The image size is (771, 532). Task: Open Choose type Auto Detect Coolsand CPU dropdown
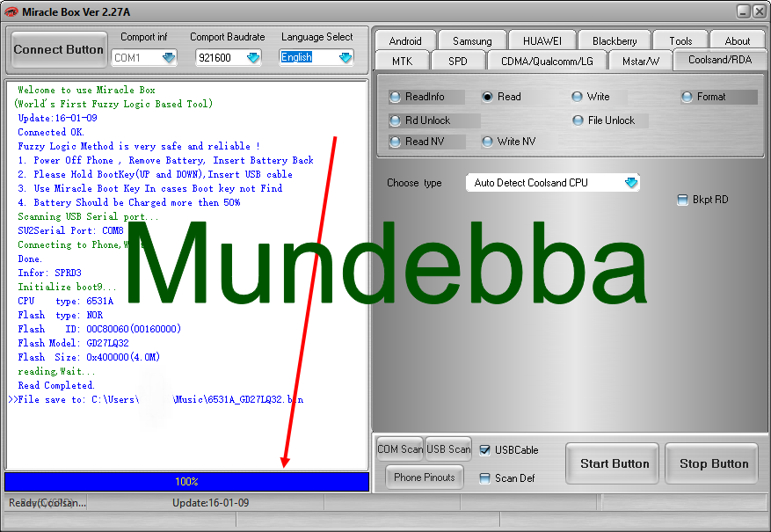coord(552,183)
